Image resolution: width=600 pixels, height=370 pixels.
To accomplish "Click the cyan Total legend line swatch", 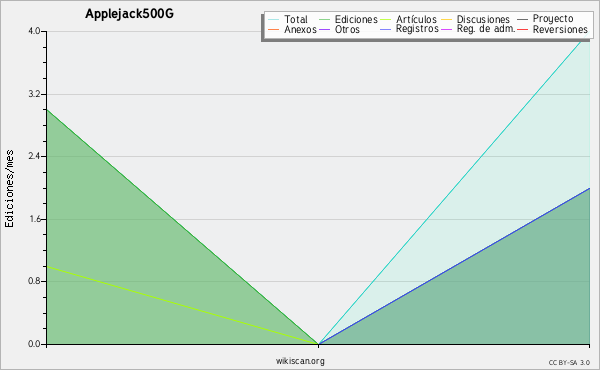I will [273, 19].
